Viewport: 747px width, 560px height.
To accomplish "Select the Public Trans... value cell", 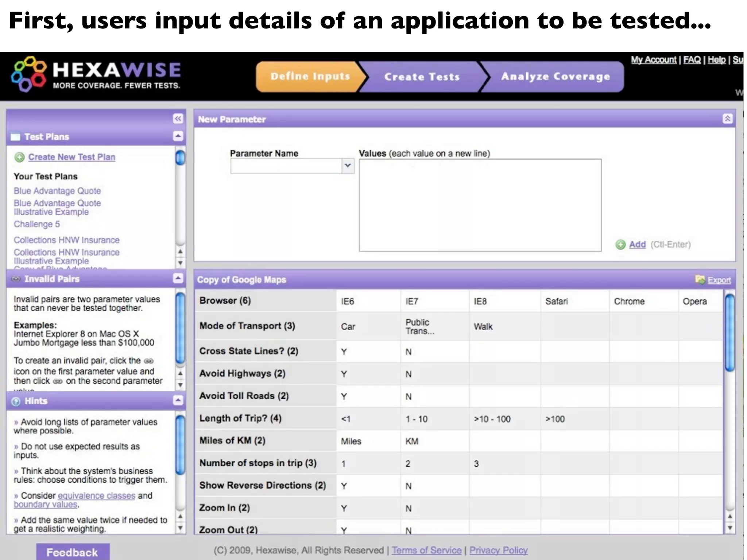I will 434,326.
